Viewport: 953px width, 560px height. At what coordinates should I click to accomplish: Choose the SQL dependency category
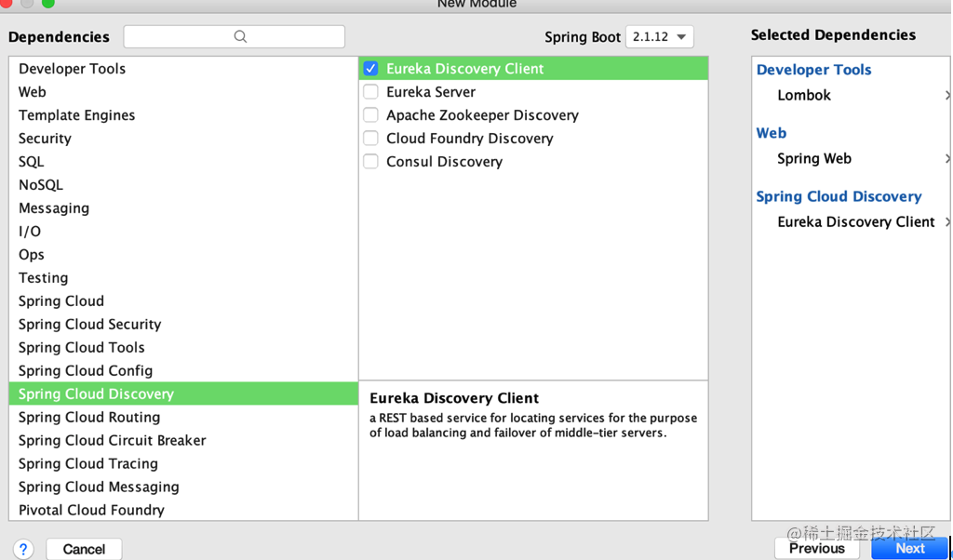pyautogui.click(x=183, y=162)
